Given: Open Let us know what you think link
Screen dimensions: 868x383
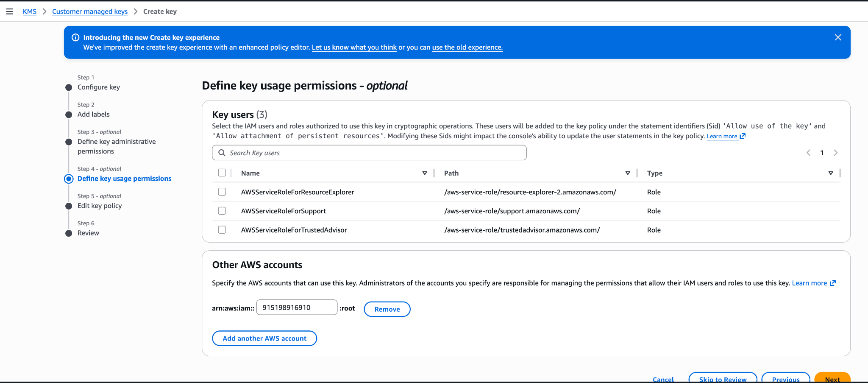Looking at the screenshot, I should [354, 47].
